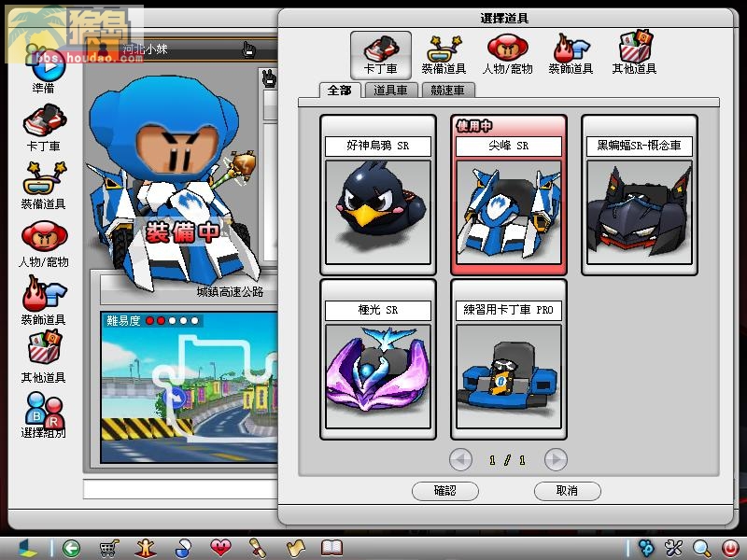Switch to 人物/寵物 category in 選擇道具 dialog
The height and width of the screenshot is (560, 747).
pyautogui.click(x=507, y=55)
